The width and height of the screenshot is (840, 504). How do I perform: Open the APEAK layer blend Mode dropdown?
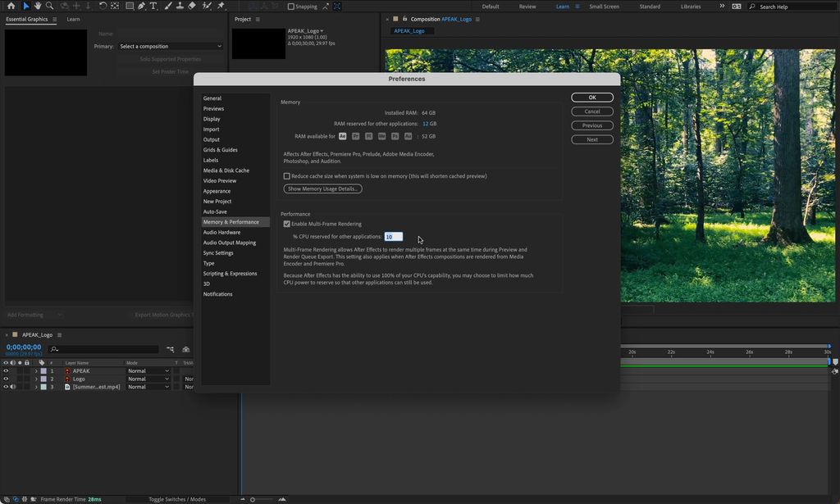(148, 370)
